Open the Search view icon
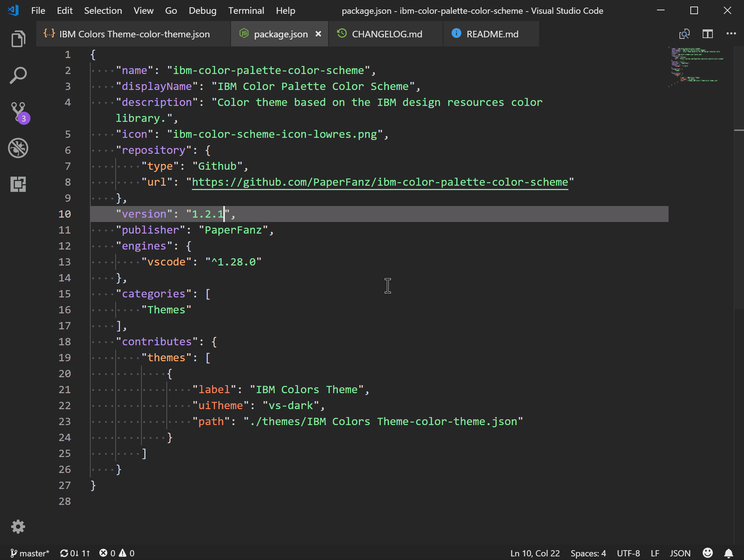 pyautogui.click(x=18, y=75)
